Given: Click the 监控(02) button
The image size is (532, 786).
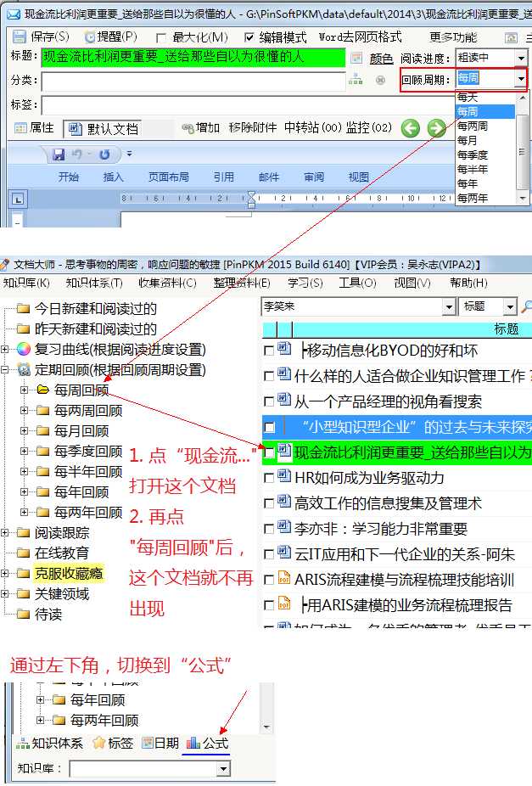Looking at the screenshot, I should [369, 128].
